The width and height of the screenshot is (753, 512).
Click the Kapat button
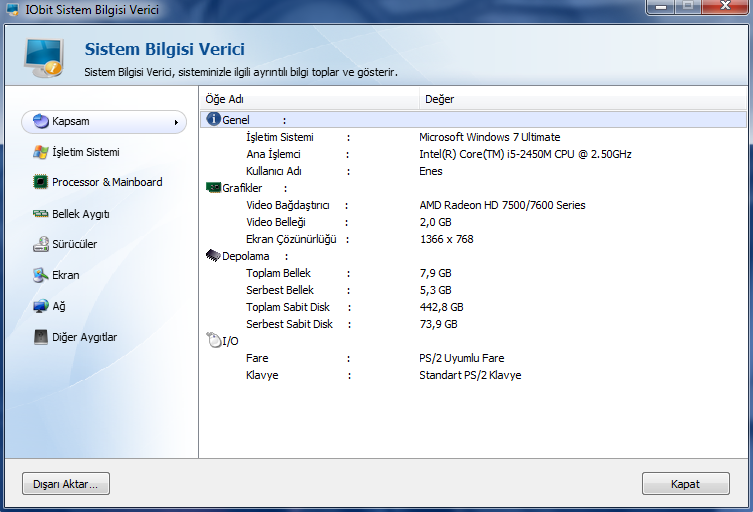click(x=686, y=484)
